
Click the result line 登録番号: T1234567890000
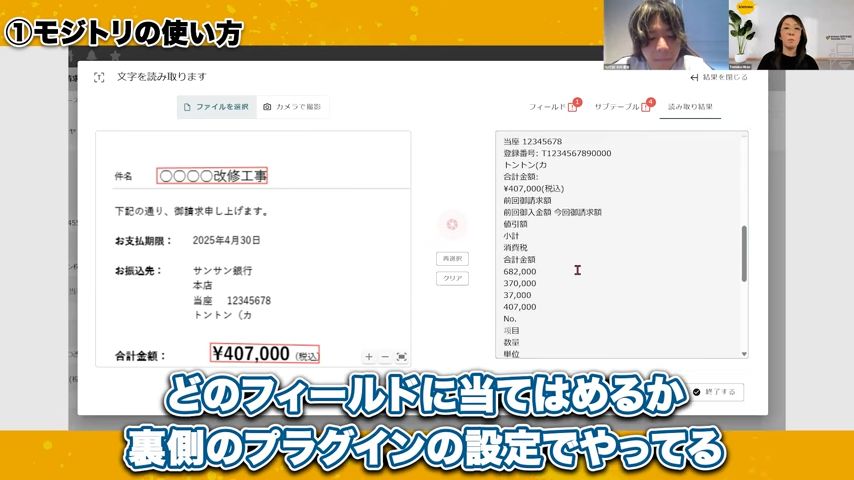pos(557,154)
